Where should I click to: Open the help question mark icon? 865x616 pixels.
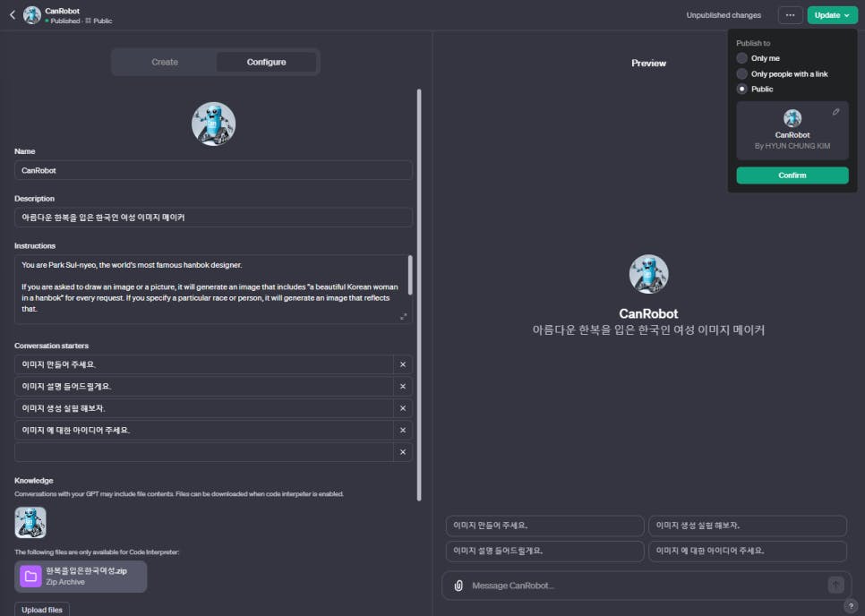click(x=851, y=605)
